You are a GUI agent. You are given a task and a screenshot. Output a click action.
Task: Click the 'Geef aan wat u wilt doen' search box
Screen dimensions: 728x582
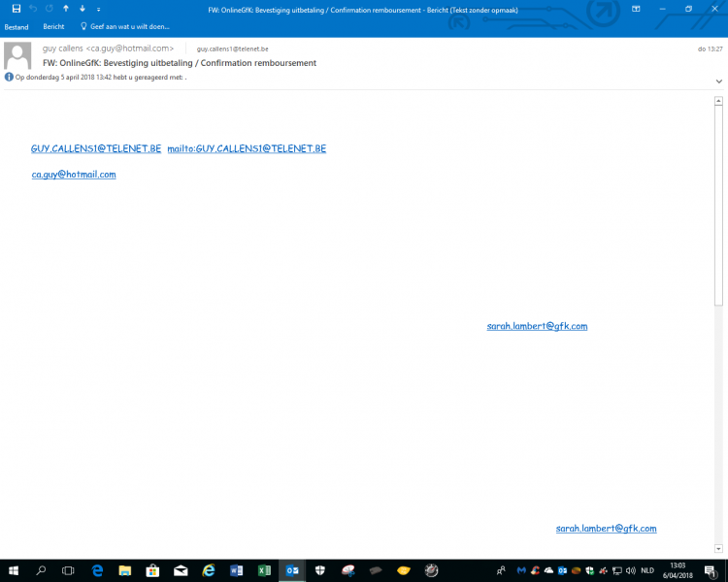click(x=129, y=27)
